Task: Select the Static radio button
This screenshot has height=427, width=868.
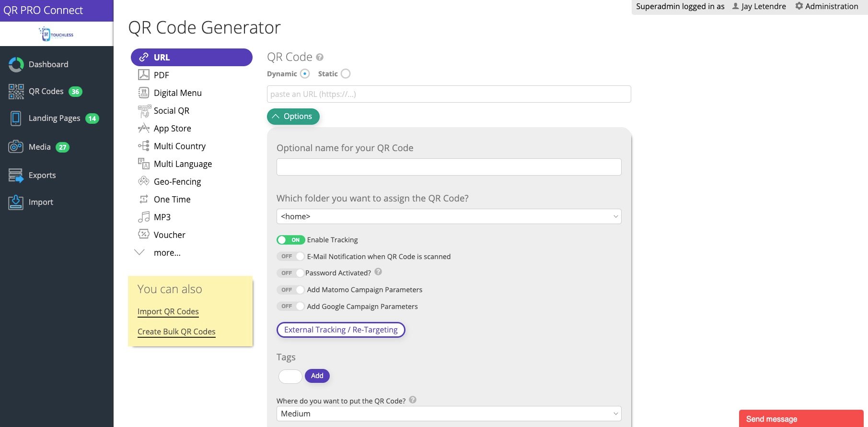Action: [346, 74]
